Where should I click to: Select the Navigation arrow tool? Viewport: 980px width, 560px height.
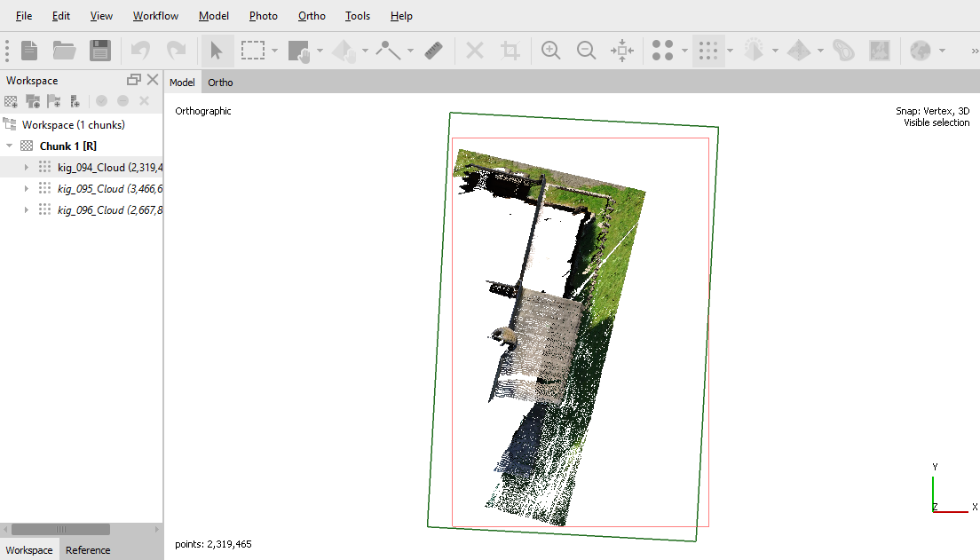(x=217, y=51)
